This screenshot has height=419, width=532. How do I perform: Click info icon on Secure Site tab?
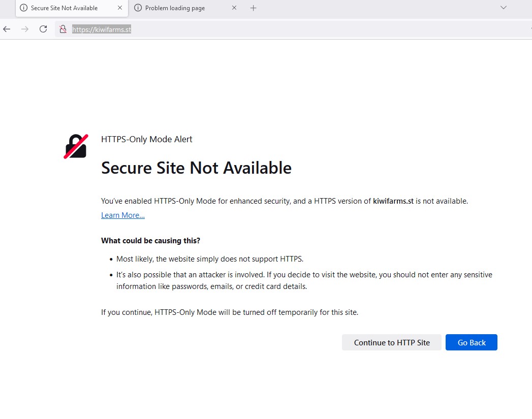pyautogui.click(x=23, y=8)
